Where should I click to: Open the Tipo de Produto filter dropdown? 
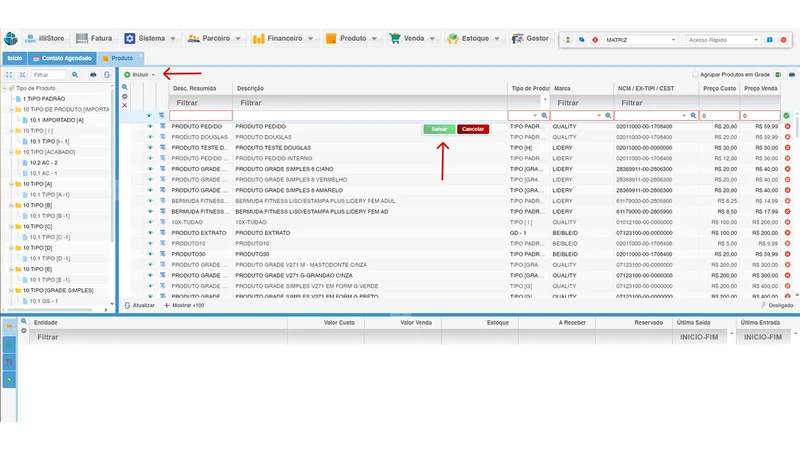coord(545,100)
